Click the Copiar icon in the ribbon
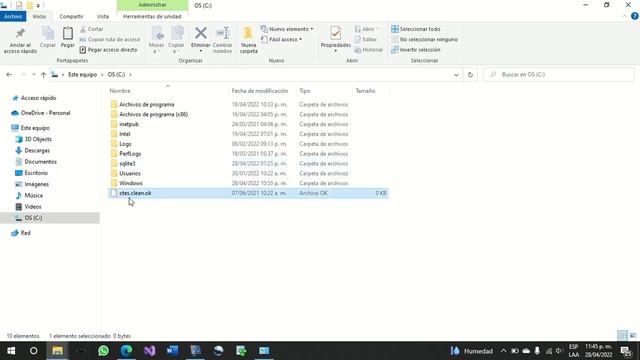 coord(48,38)
